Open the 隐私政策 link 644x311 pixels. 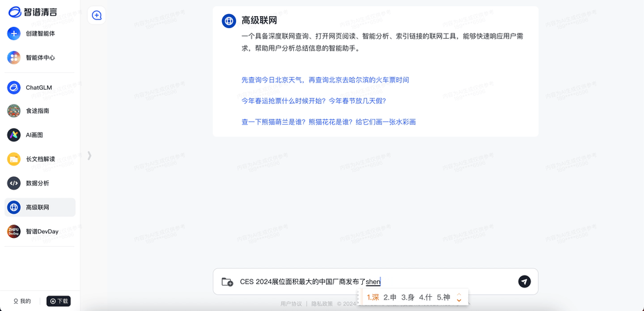pyautogui.click(x=322, y=304)
